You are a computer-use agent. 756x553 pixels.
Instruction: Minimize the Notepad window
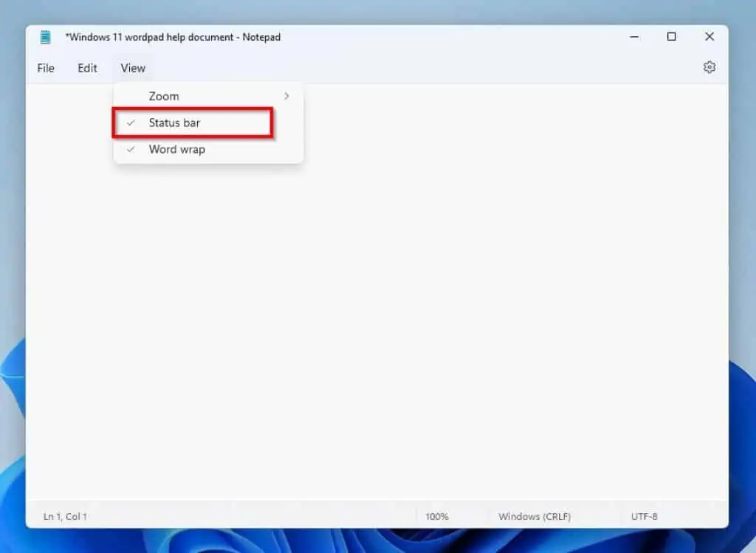634,37
